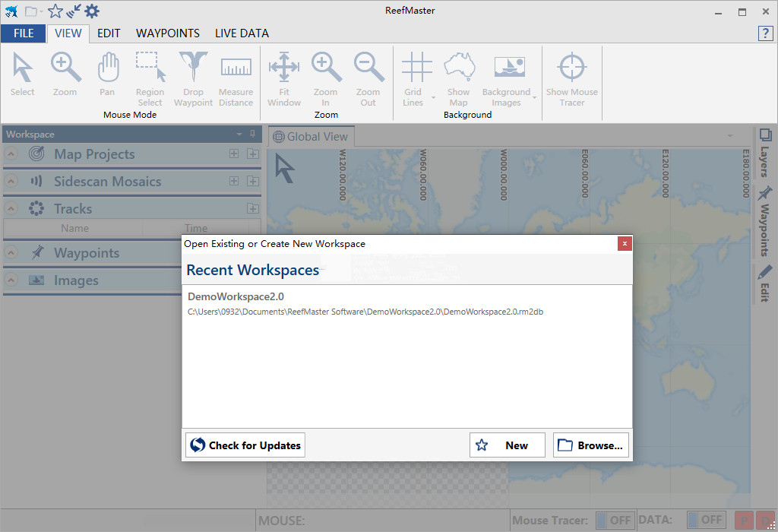Collapse the Images section
Viewport: 778px width, 532px height.
(x=11, y=280)
